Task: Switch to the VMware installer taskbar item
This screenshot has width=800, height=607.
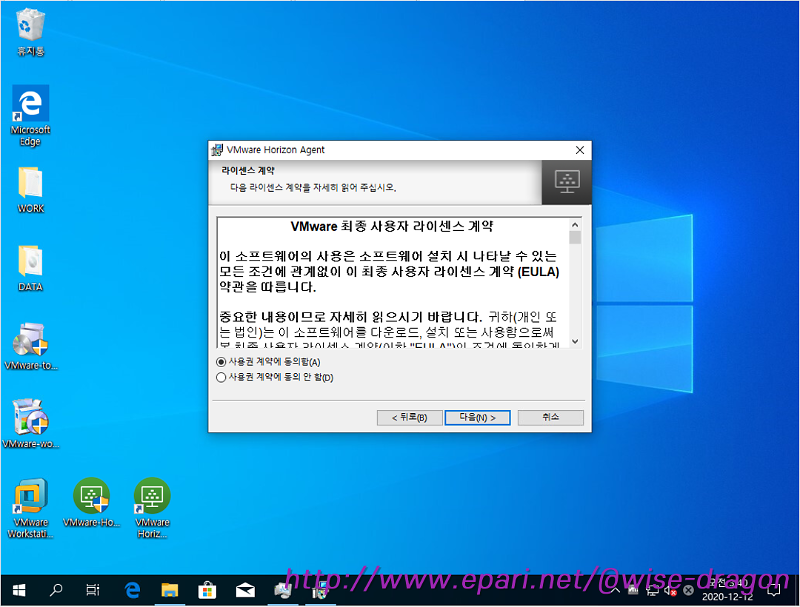Action: coord(320,591)
